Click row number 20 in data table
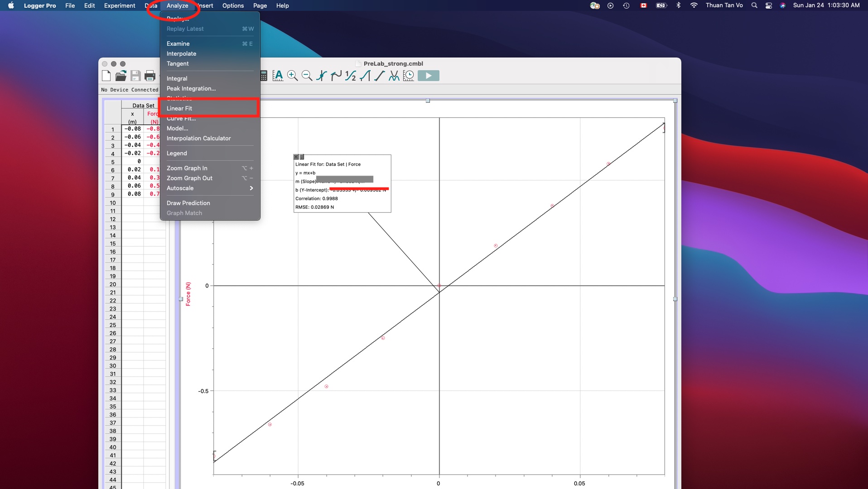The width and height of the screenshot is (868, 489). 113,284
